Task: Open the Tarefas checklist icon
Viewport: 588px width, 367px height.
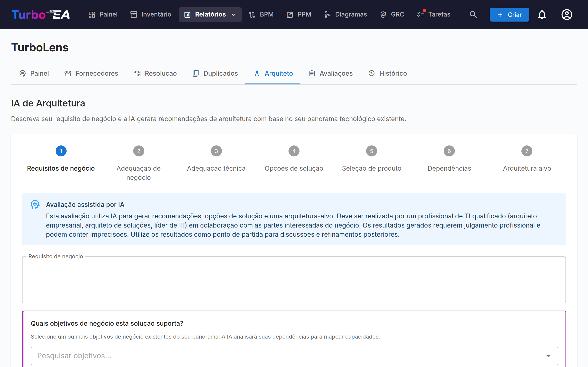Action: [x=420, y=14]
